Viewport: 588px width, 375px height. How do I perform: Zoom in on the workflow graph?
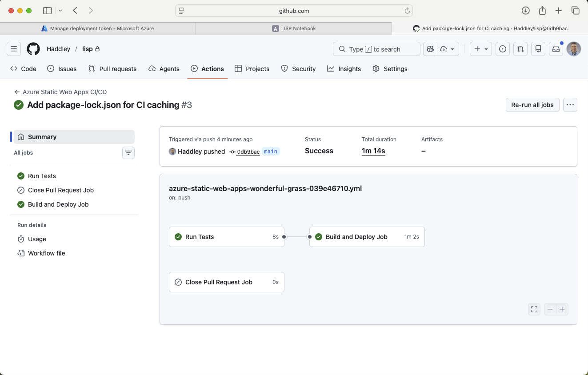coord(562,309)
